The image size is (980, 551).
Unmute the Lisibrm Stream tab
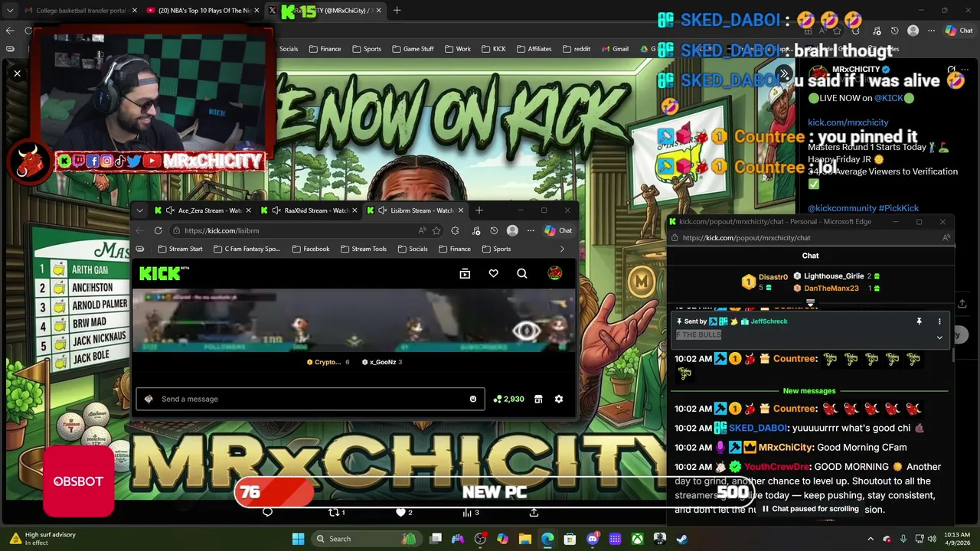(x=382, y=210)
